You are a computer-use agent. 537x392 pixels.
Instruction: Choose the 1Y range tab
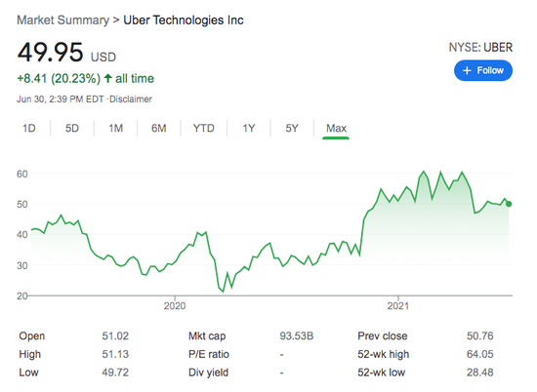pyautogui.click(x=249, y=129)
